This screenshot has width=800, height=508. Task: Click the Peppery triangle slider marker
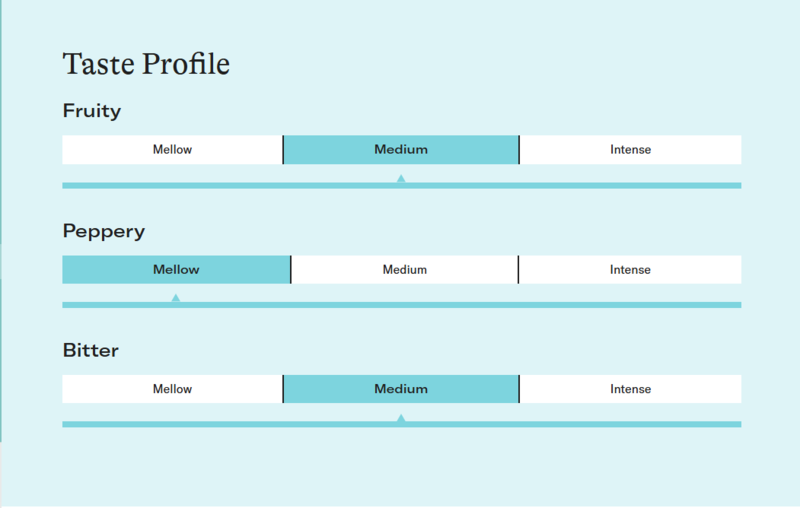176,298
